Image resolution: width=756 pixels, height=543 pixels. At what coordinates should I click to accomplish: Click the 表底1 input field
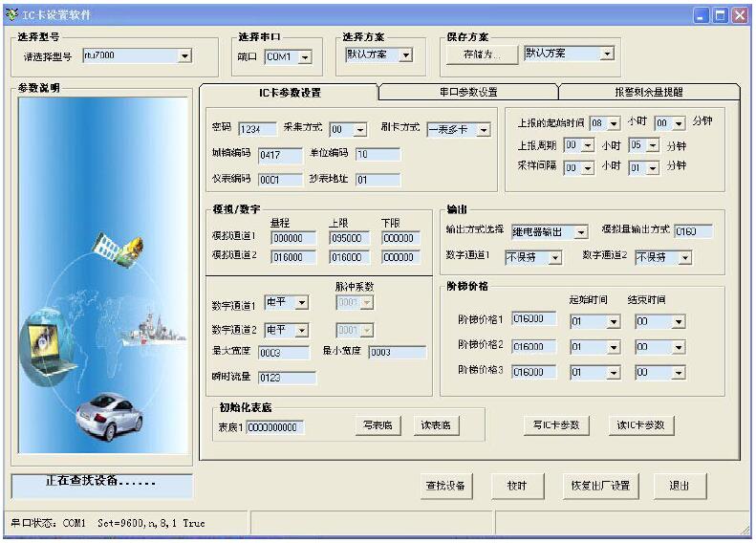(x=275, y=427)
